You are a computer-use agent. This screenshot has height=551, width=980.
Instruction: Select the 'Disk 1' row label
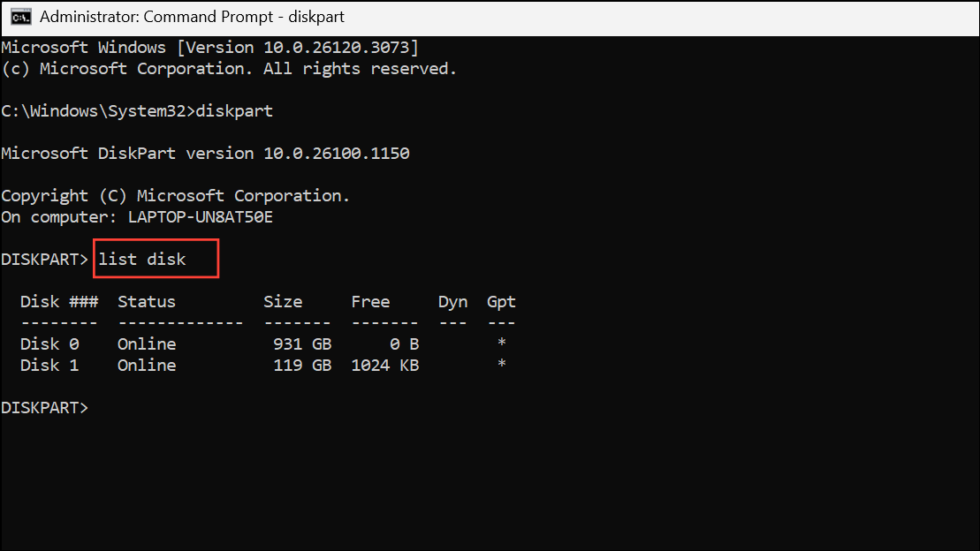click(50, 366)
